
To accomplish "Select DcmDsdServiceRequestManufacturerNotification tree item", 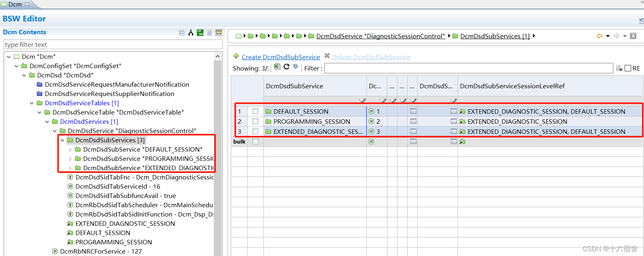I will coord(117,85).
